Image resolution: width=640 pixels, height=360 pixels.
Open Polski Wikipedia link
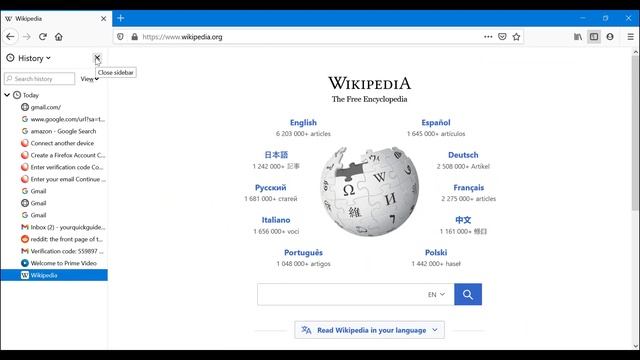(436, 253)
